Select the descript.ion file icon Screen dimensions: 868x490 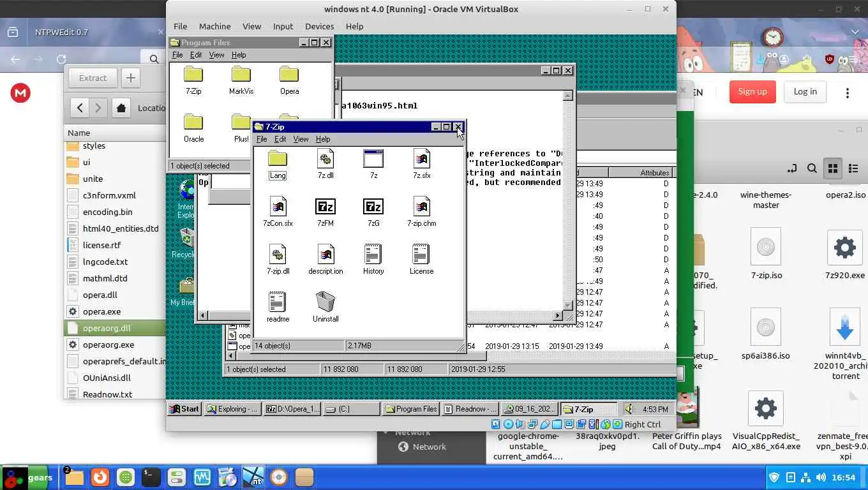pos(325,255)
